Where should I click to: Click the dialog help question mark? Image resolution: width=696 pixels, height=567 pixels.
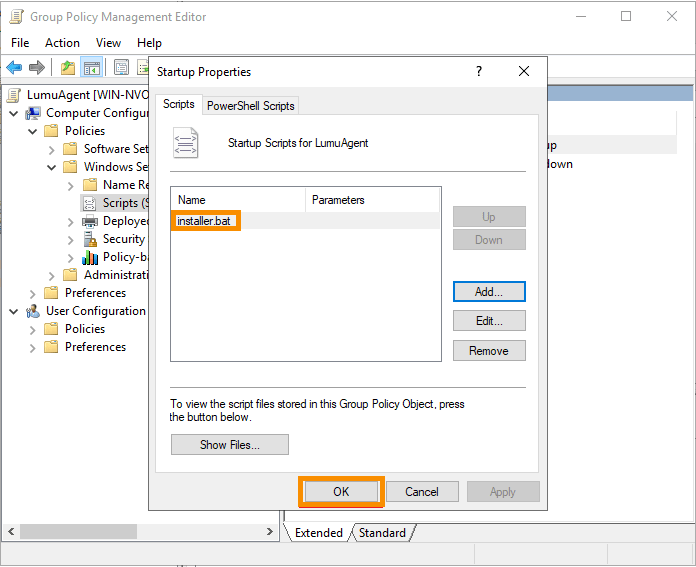479,71
